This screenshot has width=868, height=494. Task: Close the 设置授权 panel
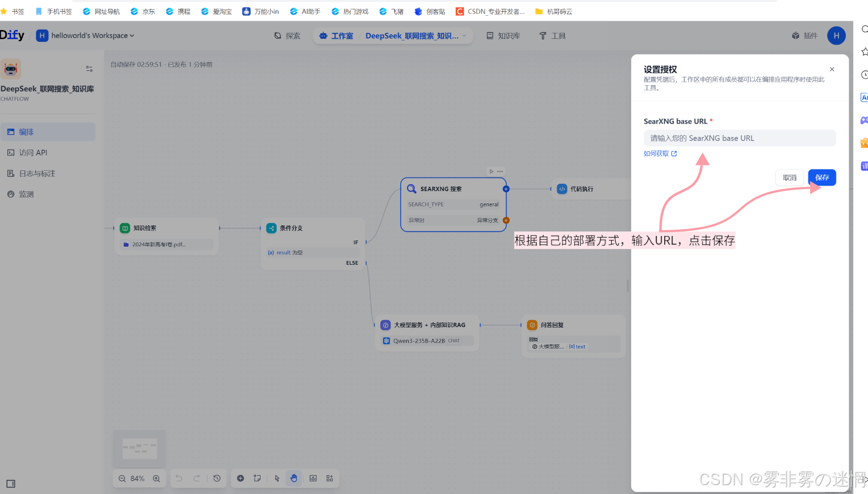832,69
